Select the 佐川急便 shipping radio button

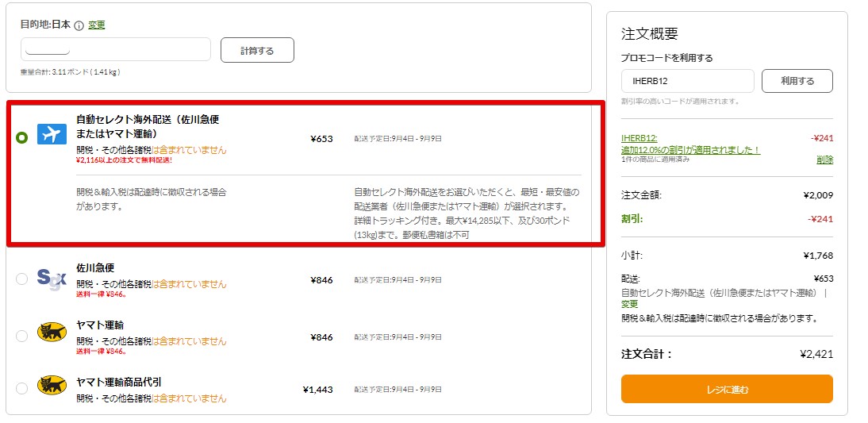pos(21,279)
